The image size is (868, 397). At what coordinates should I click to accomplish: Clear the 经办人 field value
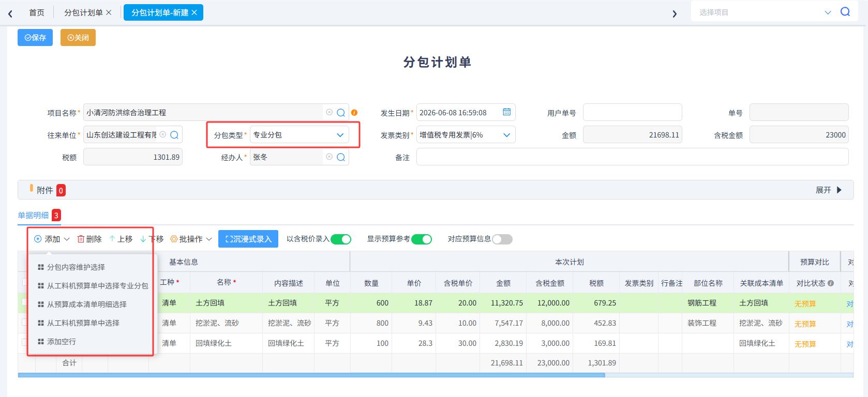pyautogui.click(x=330, y=157)
